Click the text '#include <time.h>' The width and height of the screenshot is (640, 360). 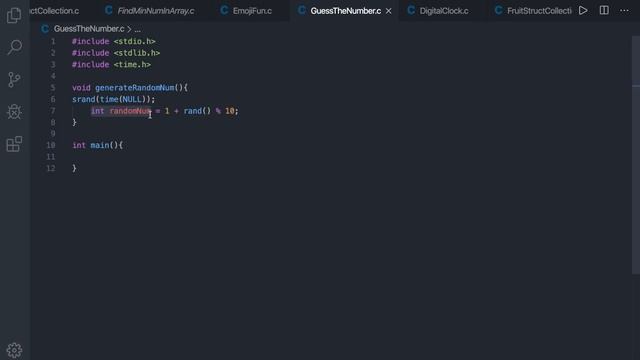click(111, 64)
